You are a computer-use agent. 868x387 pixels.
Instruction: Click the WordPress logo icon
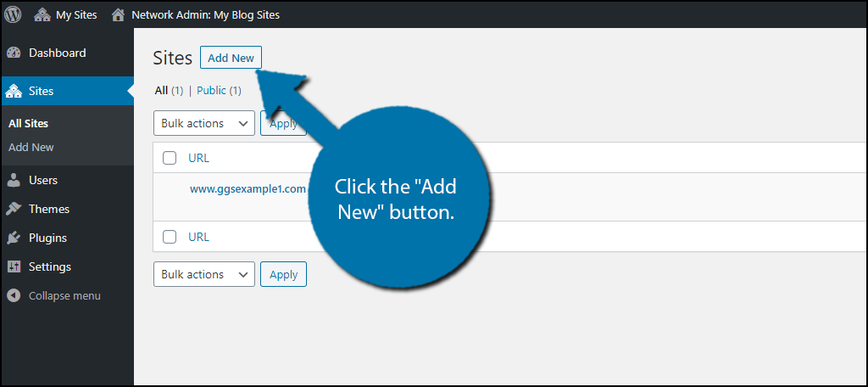tap(14, 14)
